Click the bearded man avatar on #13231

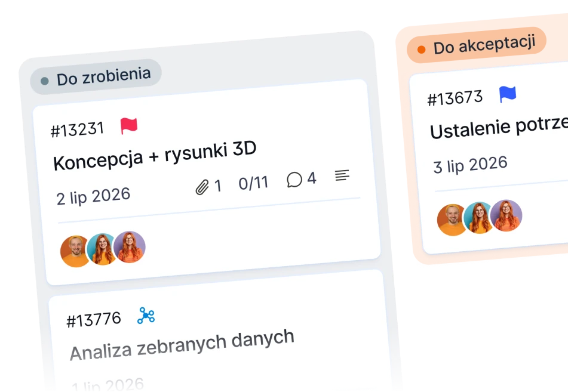75,252
